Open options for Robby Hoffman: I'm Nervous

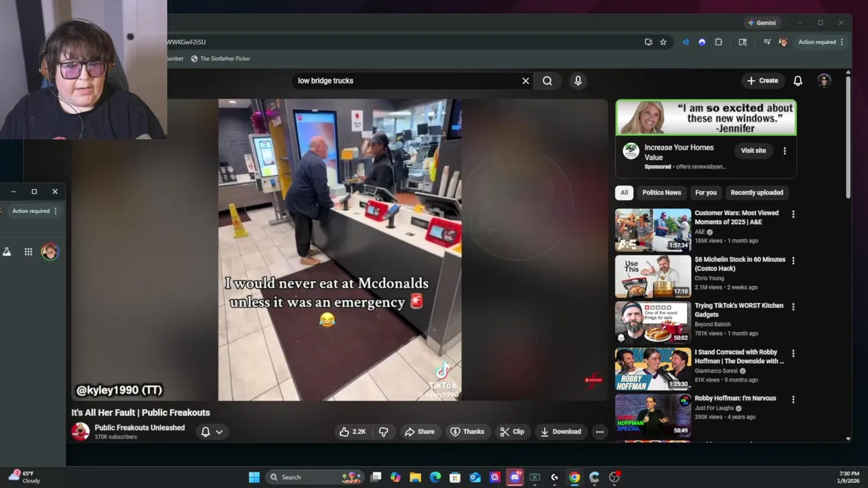pos(793,399)
